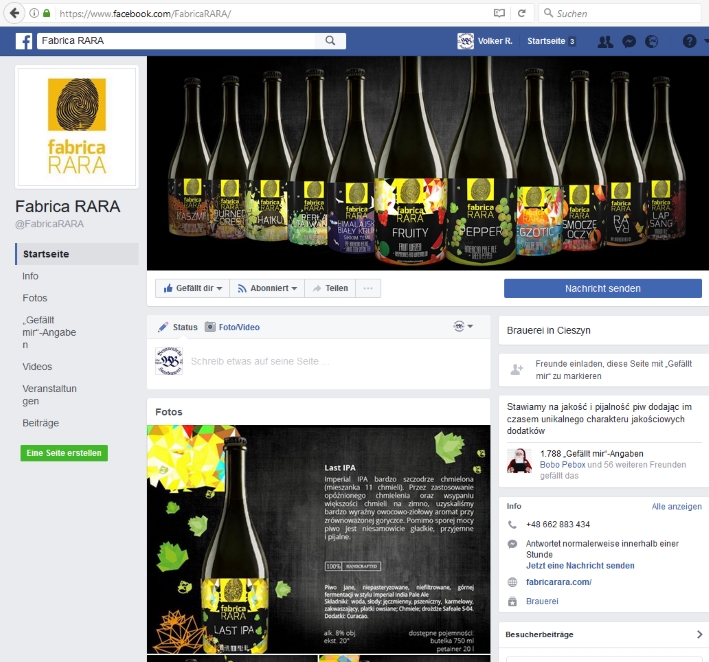This screenshot has width=709, height=662.
Task: Open site information icon in address bar
Action: click(x=34, y=13)
